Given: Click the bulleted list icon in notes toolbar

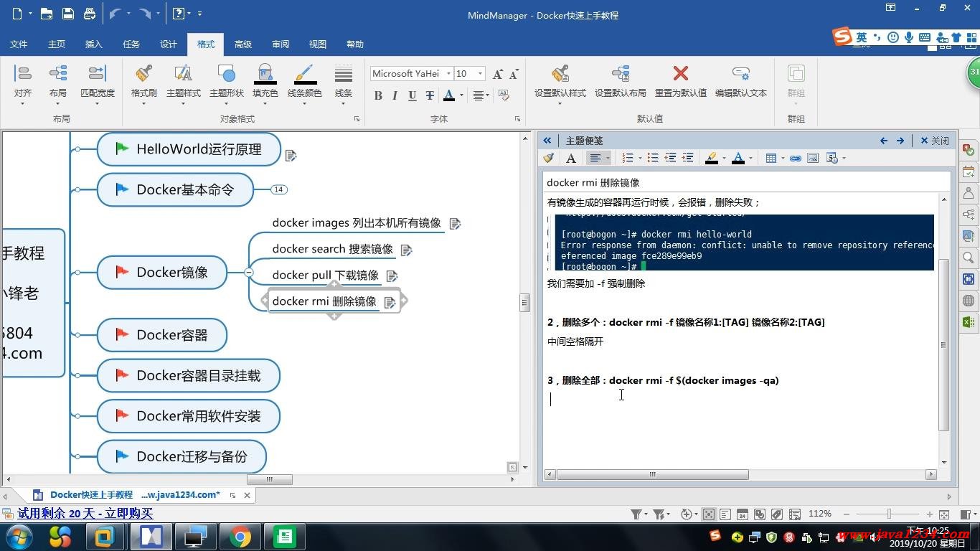Looking at the screenshot, I should [653, 158].
